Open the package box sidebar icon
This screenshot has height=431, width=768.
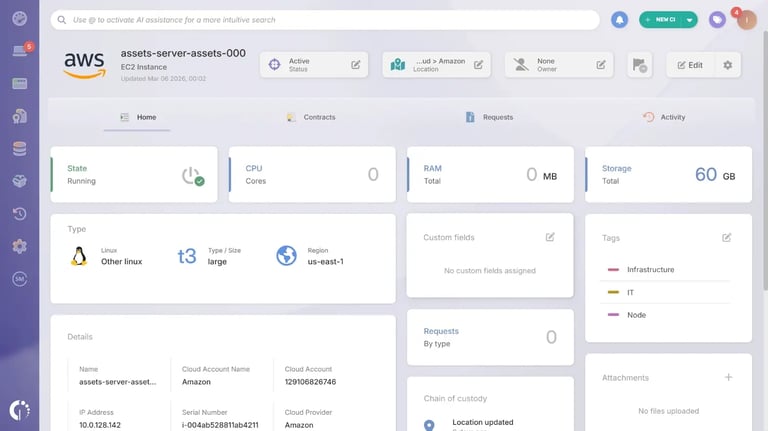pyautogui.click(x=20, y=181)
